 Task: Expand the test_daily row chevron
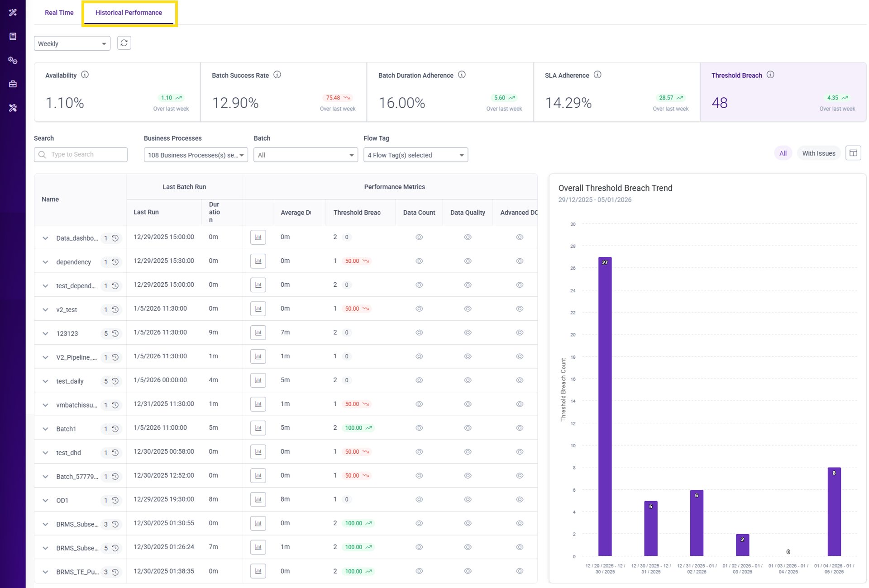45,381
